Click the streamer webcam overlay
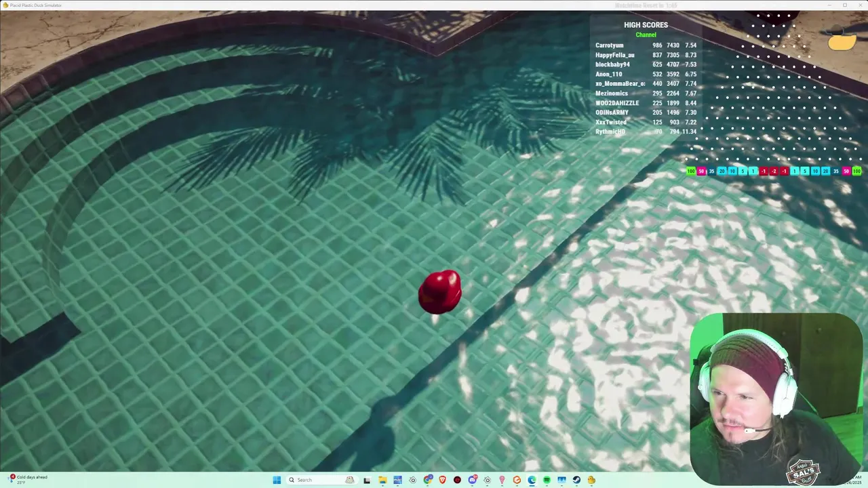Image resolution: width=868 pixels, height=488 pixels. tap(776, 398)
